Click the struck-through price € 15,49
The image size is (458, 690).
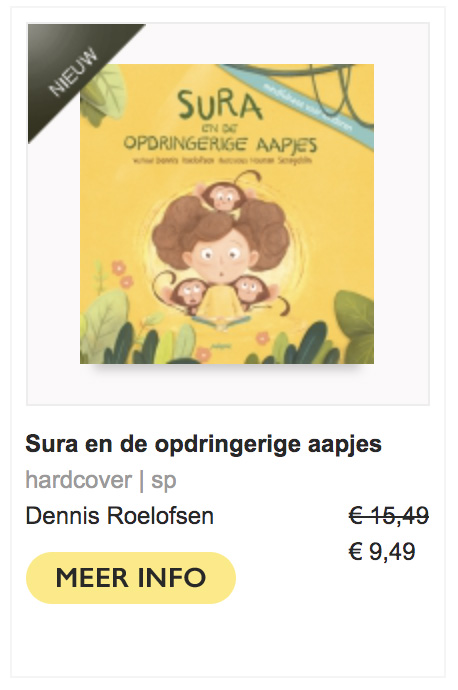(x=388, y=515)
